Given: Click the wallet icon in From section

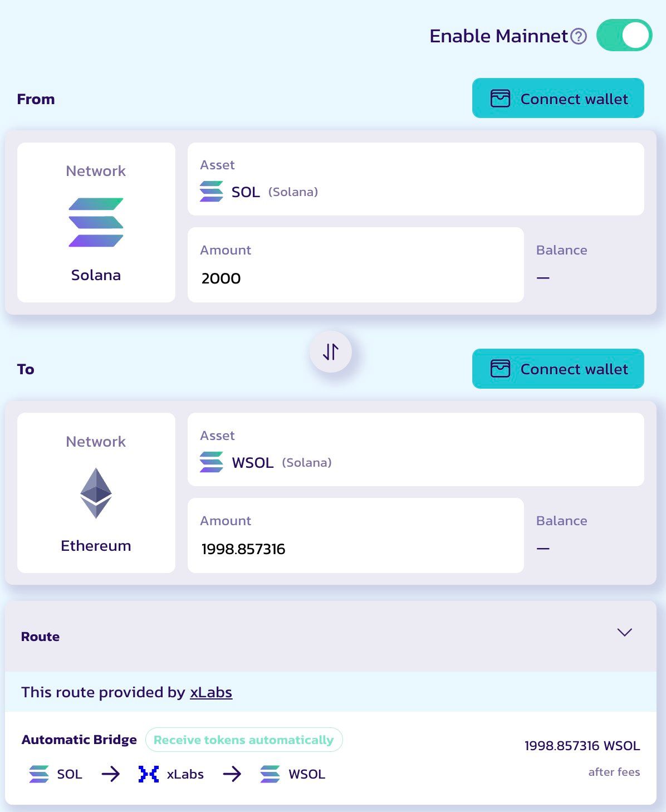Looking at the screenshot, I should tap(500, 99).
